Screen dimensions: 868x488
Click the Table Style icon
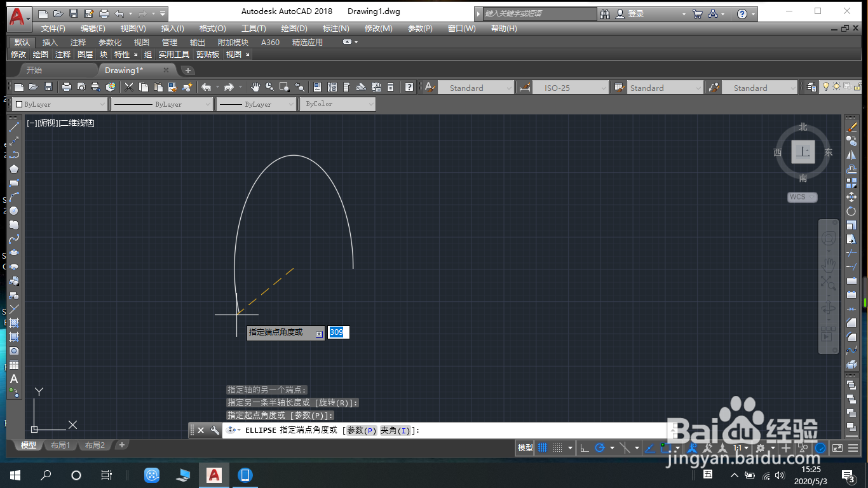click(x=619, y=87)
